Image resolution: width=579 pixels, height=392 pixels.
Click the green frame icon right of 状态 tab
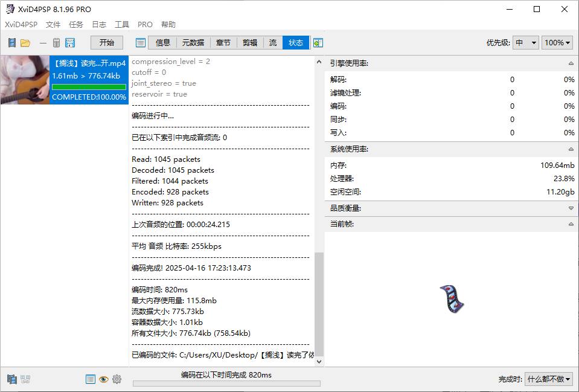pos(318,42)
